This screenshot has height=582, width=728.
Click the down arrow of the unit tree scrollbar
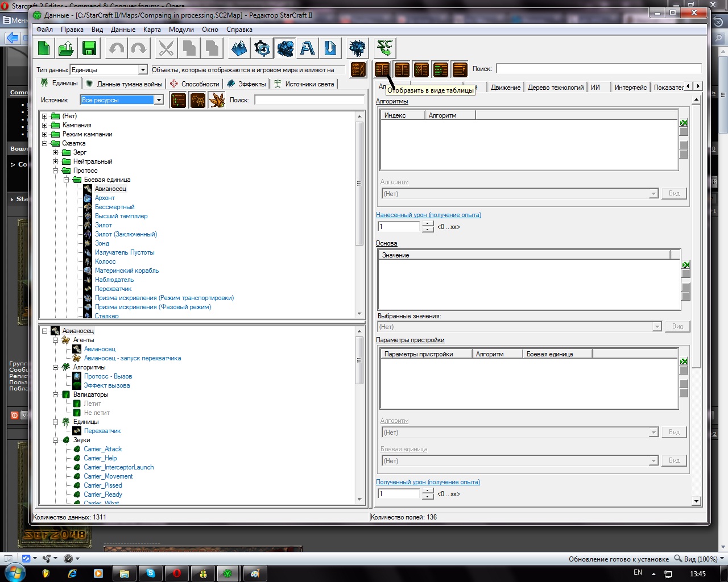coord(359,314)
